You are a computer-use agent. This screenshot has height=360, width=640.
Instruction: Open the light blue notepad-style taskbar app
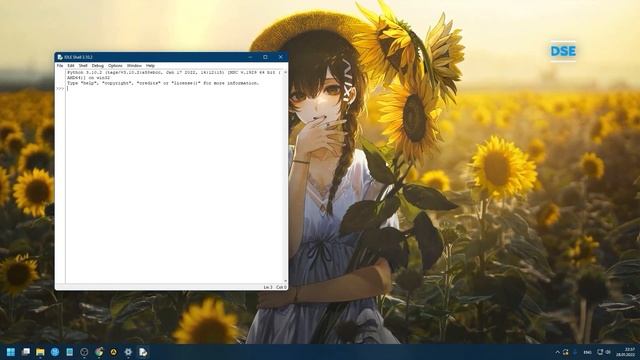click(69, 352)
